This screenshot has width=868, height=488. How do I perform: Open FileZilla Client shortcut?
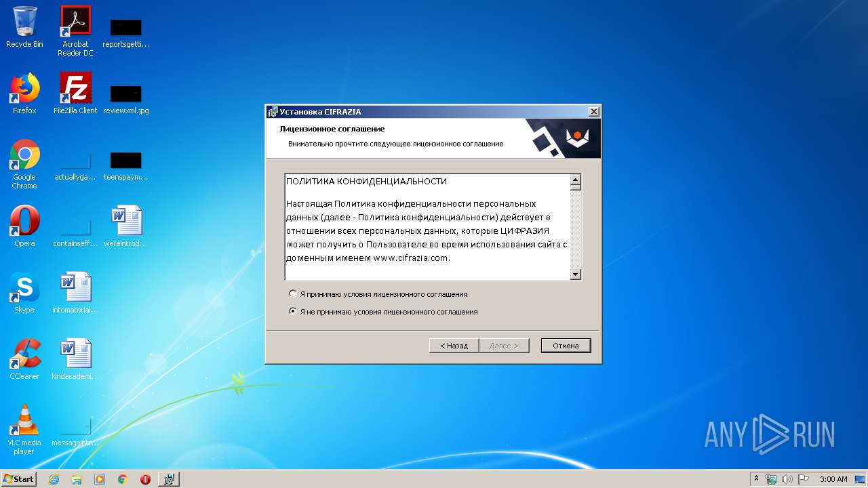pyautogui.click(x=75, y=94)
